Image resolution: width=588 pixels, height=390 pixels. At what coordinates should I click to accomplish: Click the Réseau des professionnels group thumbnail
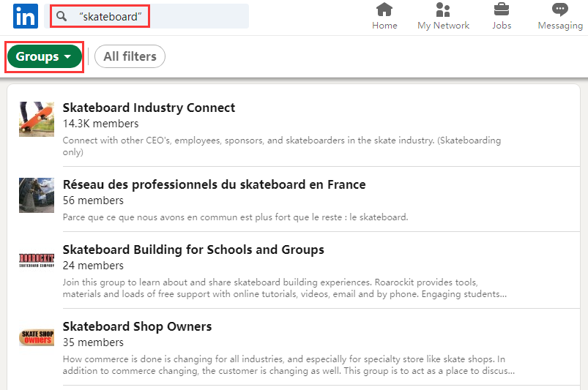coord(37,195)
